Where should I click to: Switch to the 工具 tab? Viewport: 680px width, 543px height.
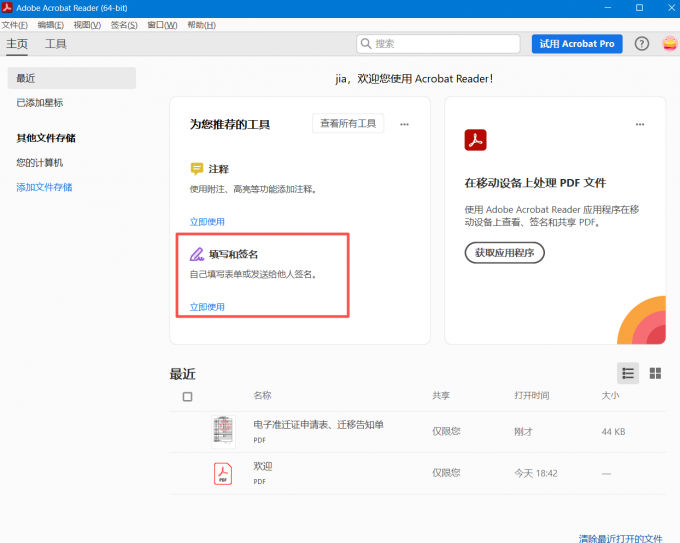pos(56,44)
